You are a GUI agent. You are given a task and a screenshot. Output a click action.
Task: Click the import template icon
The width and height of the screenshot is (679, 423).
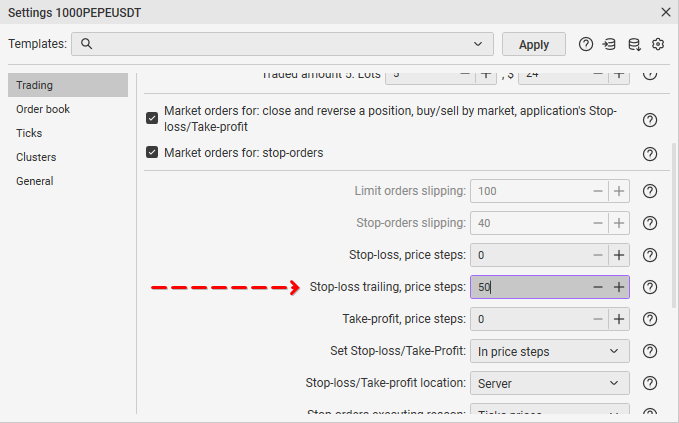(x=609, y=44)
